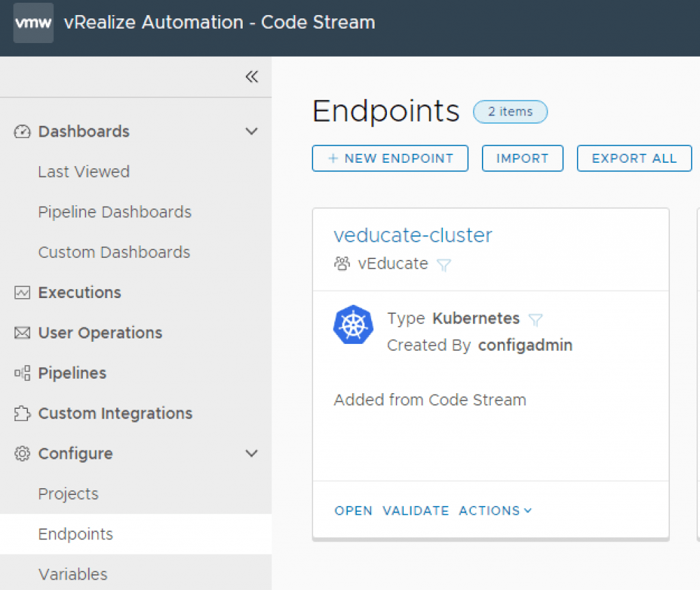Select Projects in the sidebar menu
700x590 pixels.
[x=68, y=494]
